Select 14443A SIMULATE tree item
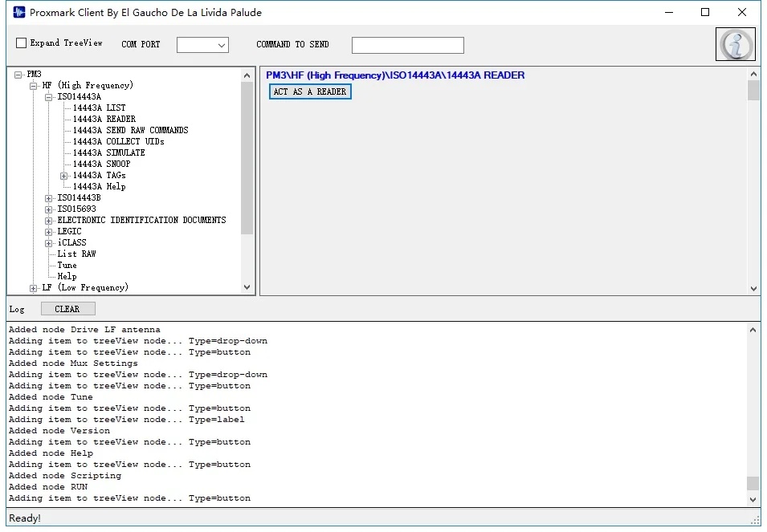767x532 pixels. [108, 152]
